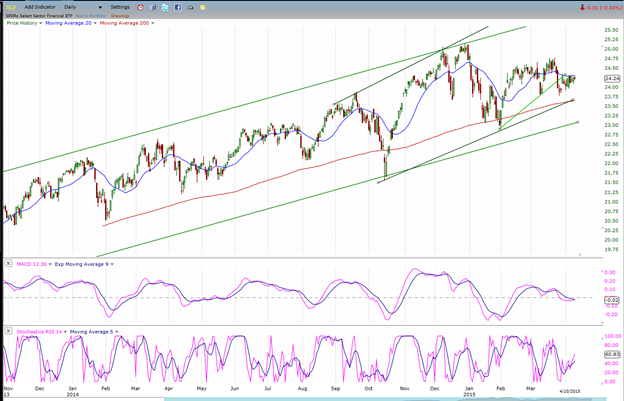Viewport: 624px width, 401px height.
Task: Click the -0.02 MACD value label
Action: click(x=612, y=300)
